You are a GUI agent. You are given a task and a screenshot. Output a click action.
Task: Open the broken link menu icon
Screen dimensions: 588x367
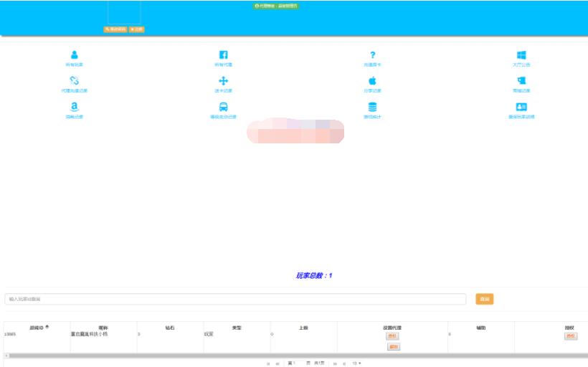tap(75, 80)
